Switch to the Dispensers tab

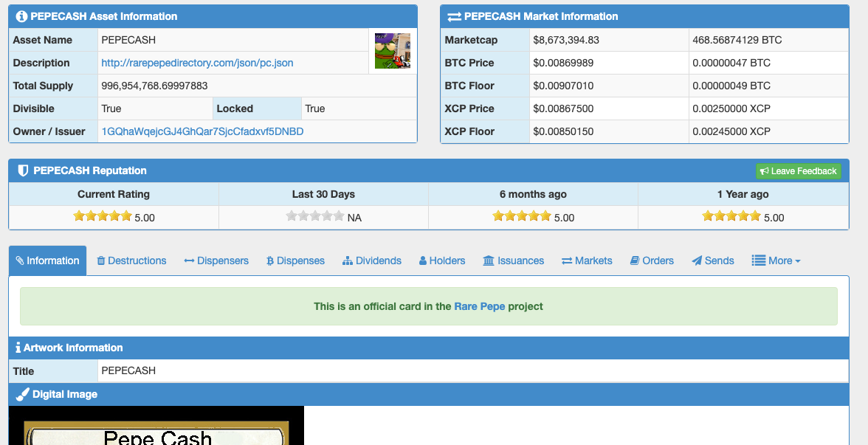tap(216, 261)
